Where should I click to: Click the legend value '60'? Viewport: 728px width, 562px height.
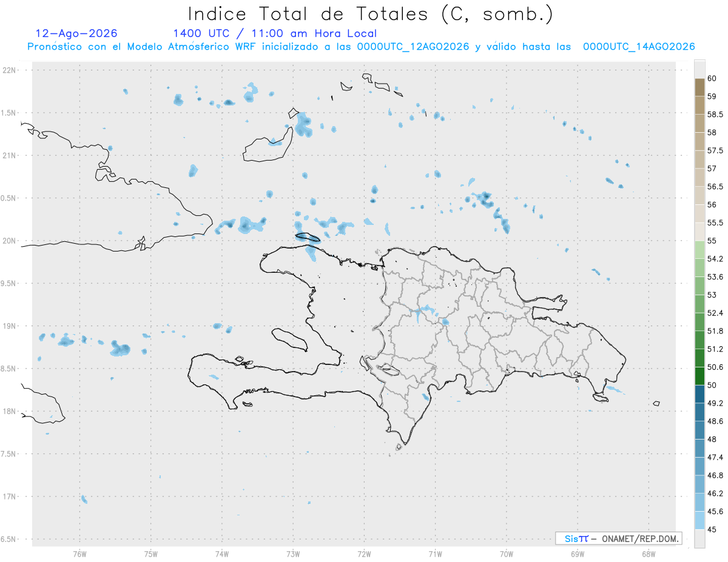(712, 78)
